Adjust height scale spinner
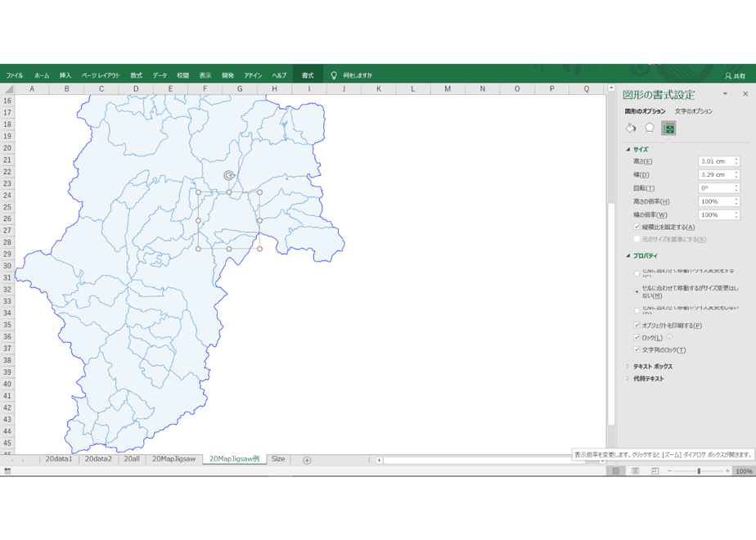Image resolution: width=756 pixels, height=540 pixels. (736, 201)
